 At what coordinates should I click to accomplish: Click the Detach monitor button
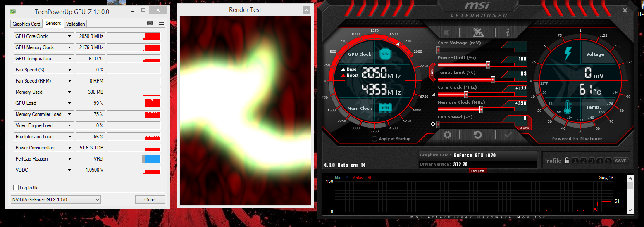click(477, 171)
